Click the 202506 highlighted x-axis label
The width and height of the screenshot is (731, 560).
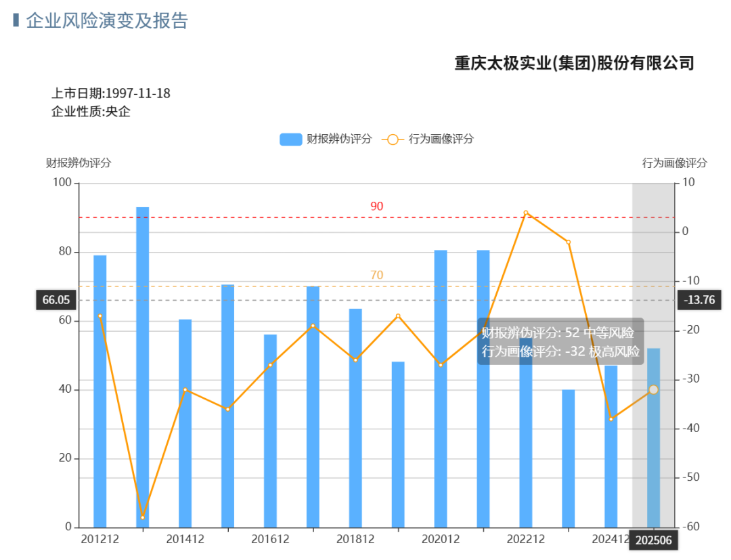coord(654,540)
